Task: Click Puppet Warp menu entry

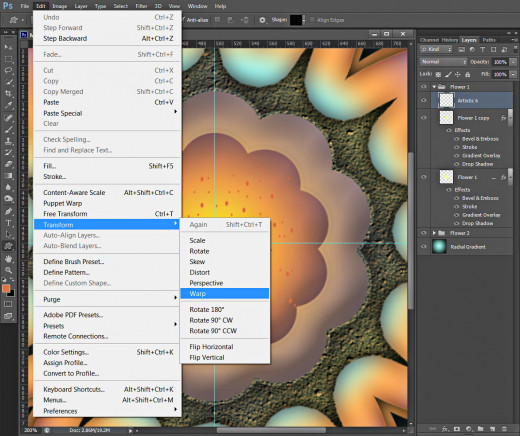Action: click(107, 203)
